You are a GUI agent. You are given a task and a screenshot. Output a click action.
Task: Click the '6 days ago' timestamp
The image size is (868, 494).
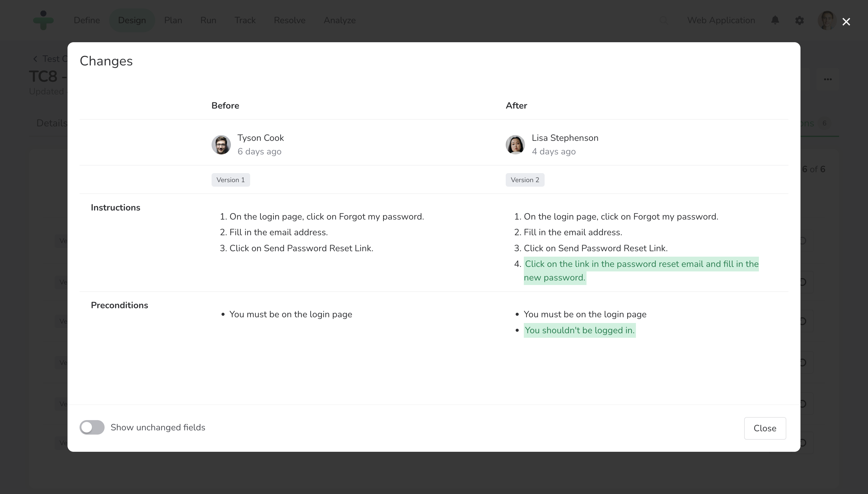[259, 152]
